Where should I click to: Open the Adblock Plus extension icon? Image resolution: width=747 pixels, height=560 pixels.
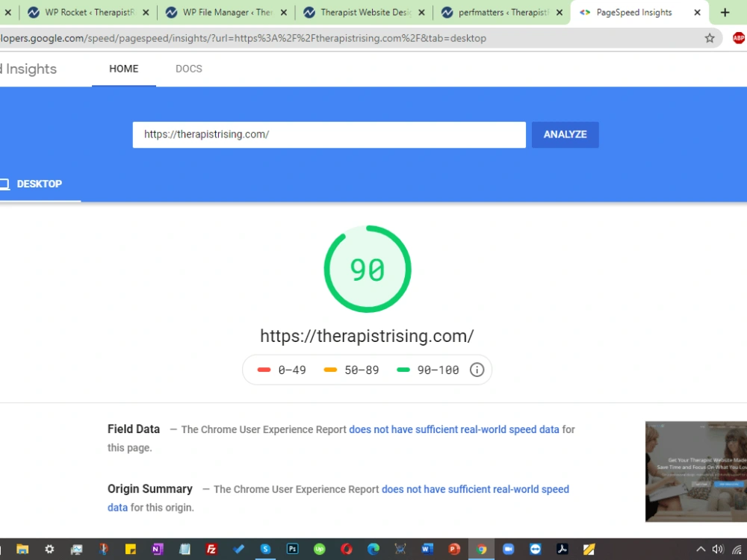point(739,38)
